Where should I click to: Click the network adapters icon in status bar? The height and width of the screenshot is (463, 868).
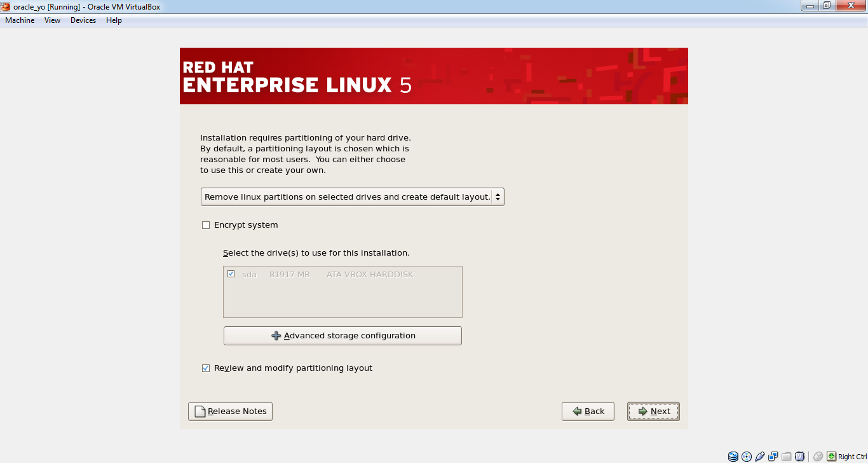(773, 457)
